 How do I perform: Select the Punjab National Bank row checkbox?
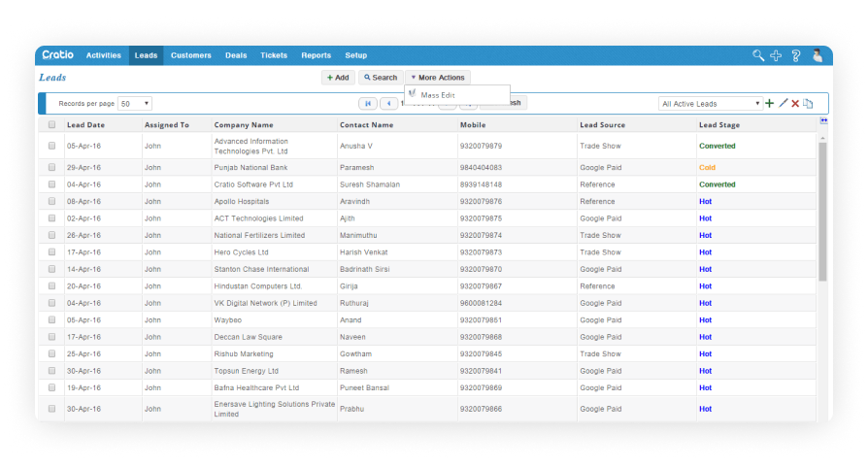pyautogui.click(x=52, y=167)
